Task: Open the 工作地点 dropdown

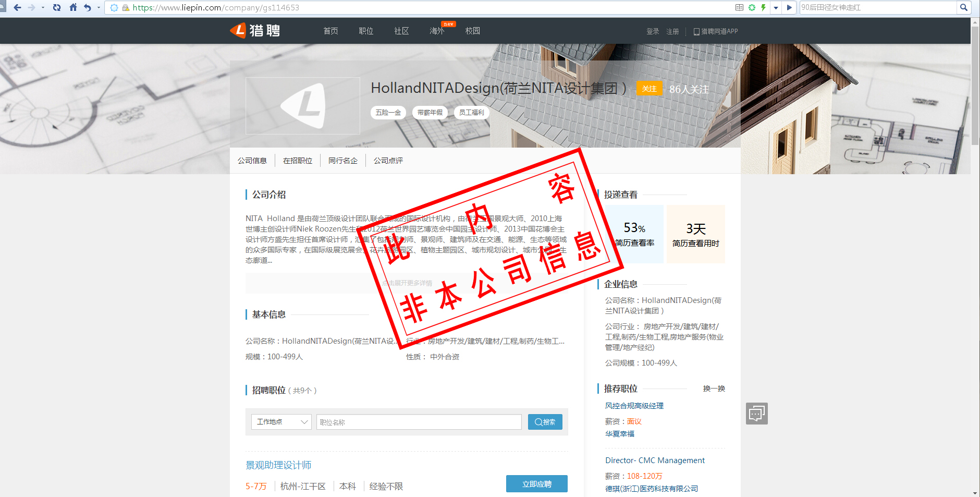Action: (x=281, y=422)
